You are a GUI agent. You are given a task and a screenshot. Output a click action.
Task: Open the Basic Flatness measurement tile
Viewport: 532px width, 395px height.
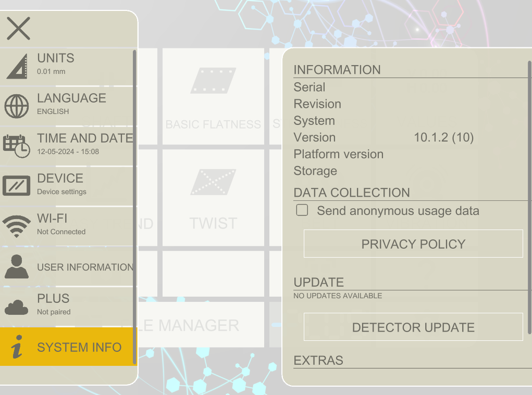point(213,96)
